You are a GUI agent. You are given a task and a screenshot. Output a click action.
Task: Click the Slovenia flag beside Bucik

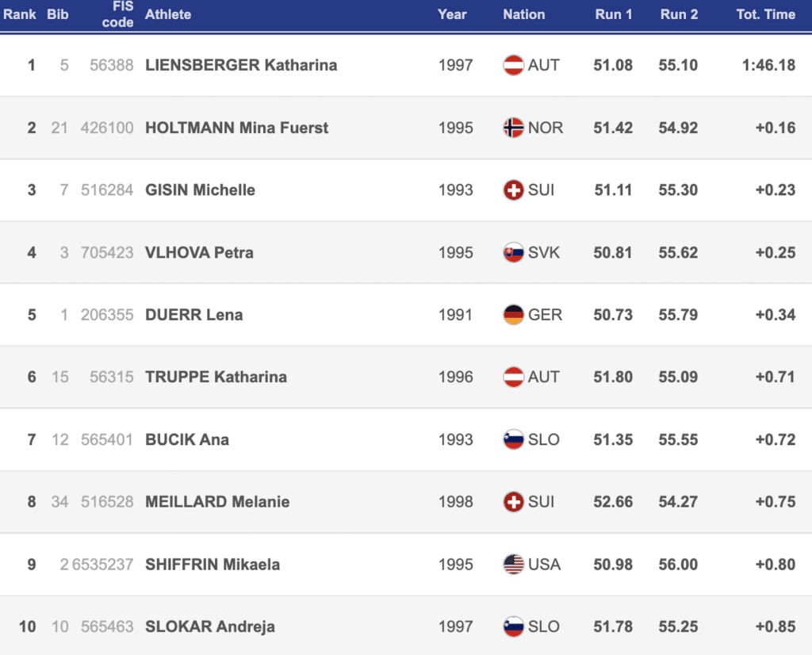[514, 439]
